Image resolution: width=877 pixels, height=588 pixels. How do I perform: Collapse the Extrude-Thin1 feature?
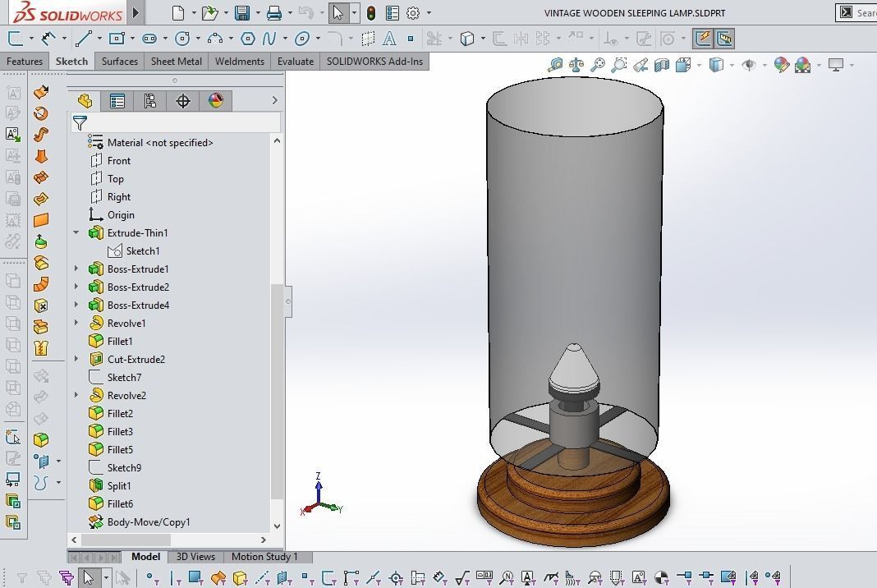[76, 232]
